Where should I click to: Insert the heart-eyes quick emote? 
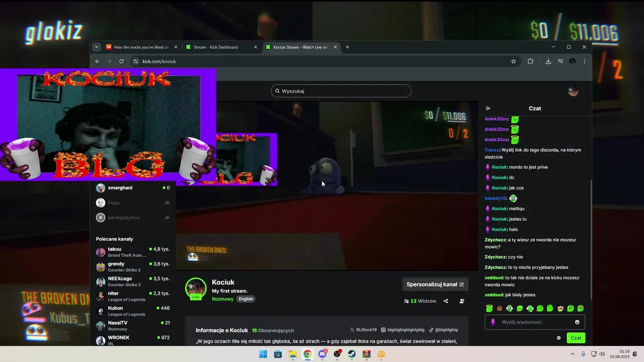[581, 308]
